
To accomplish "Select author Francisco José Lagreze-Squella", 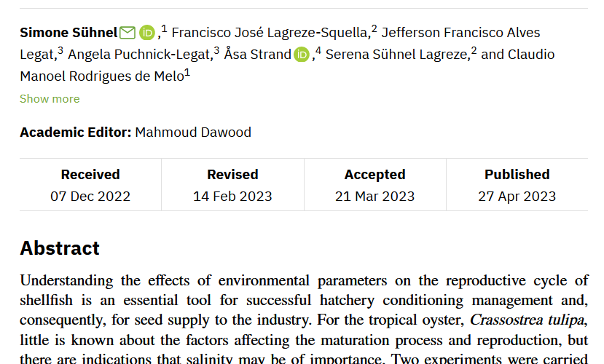I will [270, 33].
